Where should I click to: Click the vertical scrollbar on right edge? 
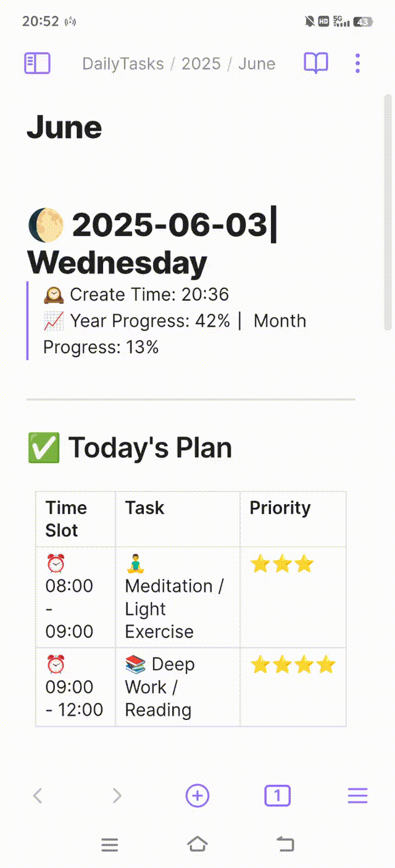click(x=388, y=213)
